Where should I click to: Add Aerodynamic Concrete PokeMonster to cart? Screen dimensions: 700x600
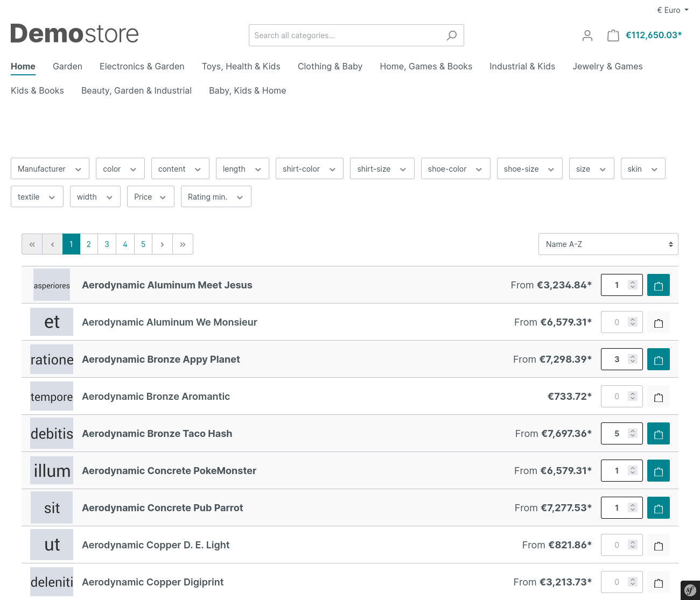pyautogui.click(x=659, y=471)
